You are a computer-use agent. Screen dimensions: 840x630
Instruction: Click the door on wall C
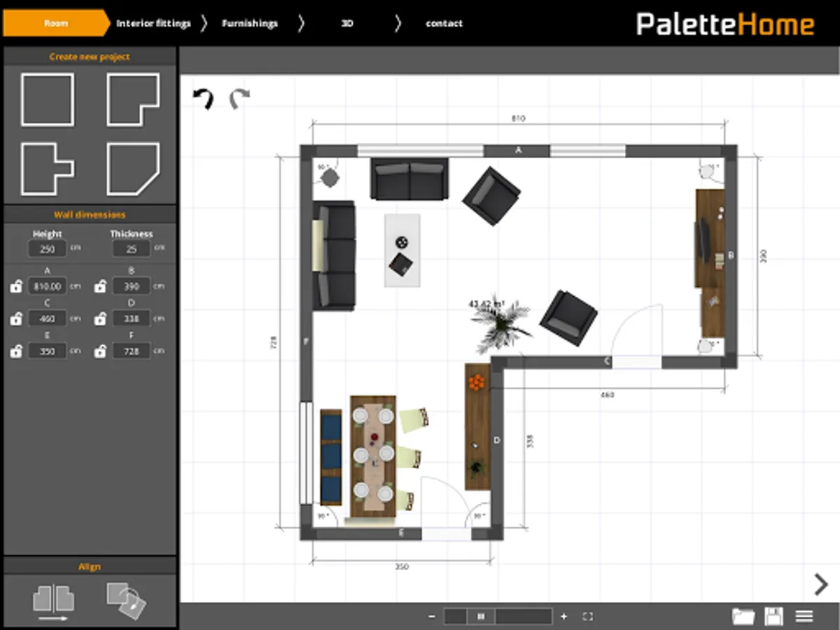pos(637,337)
